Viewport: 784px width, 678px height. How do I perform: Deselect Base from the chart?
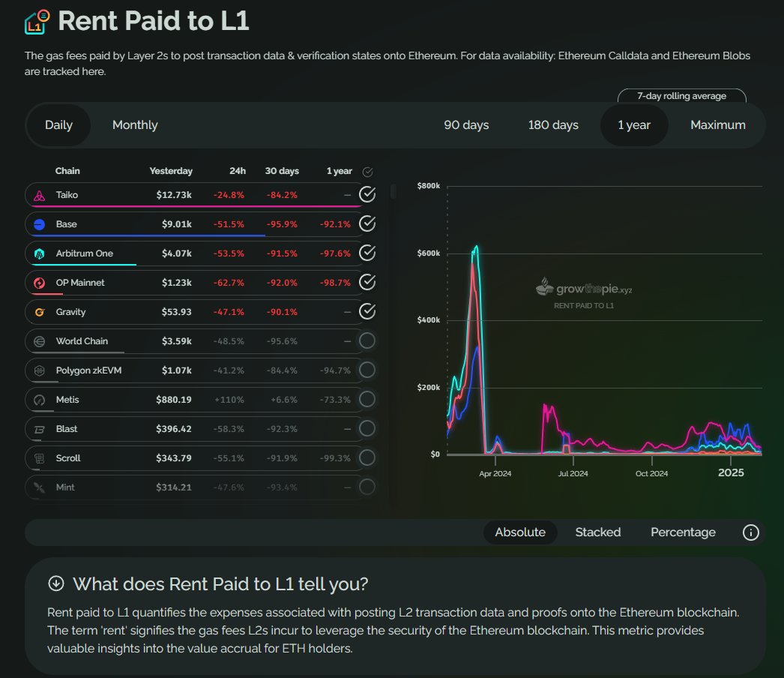click(367, 223)
